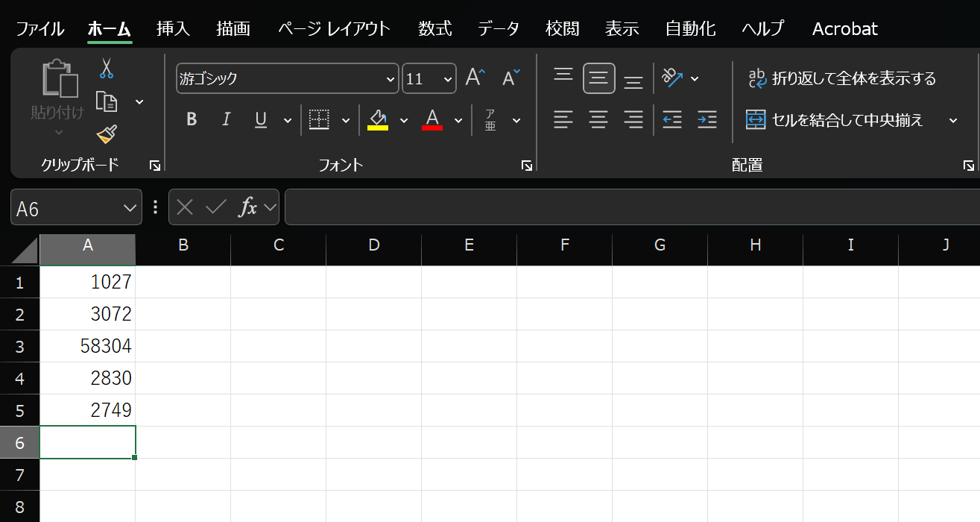Click the increase indent icon
Viewport: 980px width, 522px height.
pos(706,119)
